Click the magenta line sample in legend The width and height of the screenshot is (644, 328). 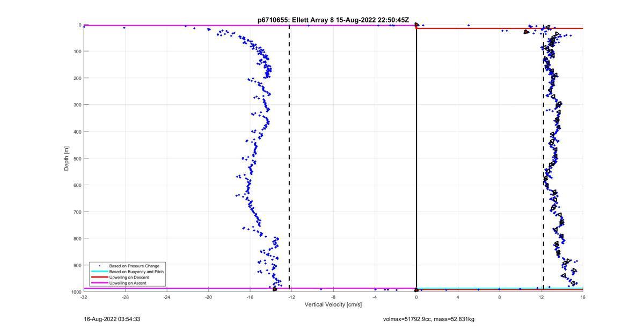click(99, 283)
